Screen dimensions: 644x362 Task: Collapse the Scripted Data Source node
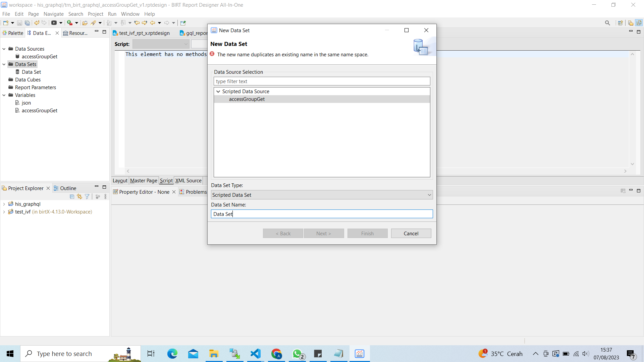click(x=218, y=92)
